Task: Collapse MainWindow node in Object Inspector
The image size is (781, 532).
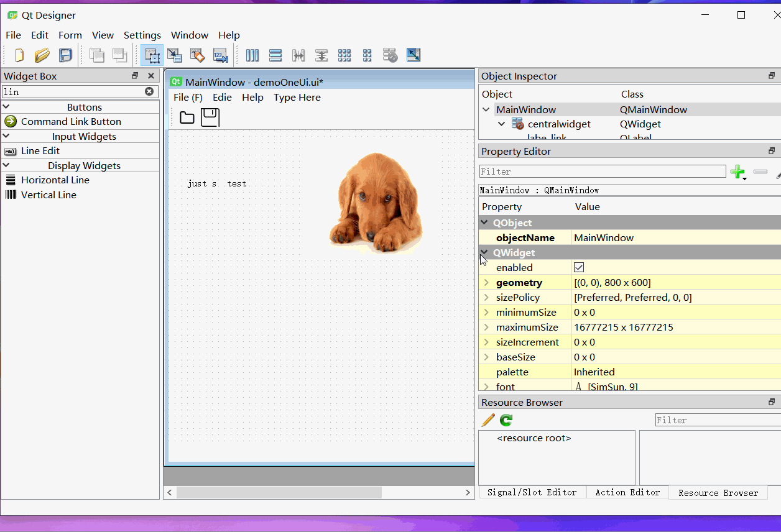Action: [486, 109]
